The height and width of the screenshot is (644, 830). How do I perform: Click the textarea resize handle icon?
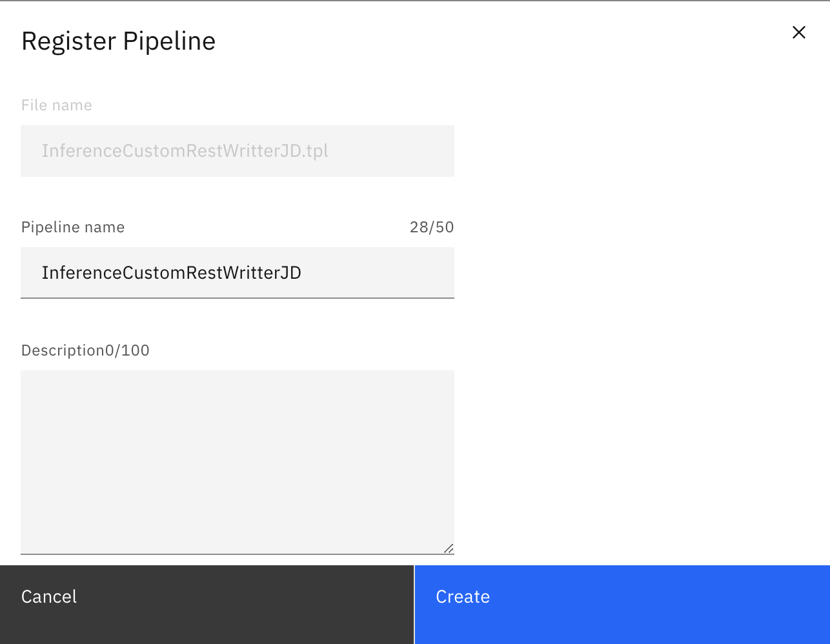pyautogui.click(x=449, y=548)
